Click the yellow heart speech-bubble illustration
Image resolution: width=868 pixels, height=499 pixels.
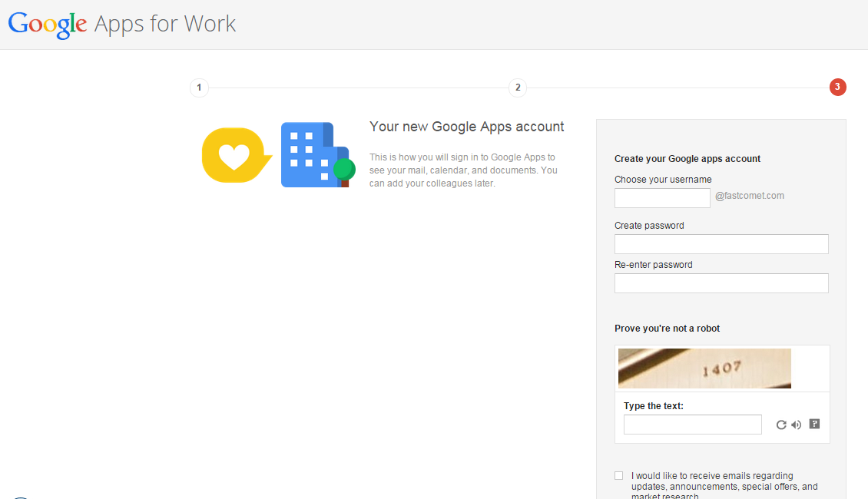click(236, 154)
